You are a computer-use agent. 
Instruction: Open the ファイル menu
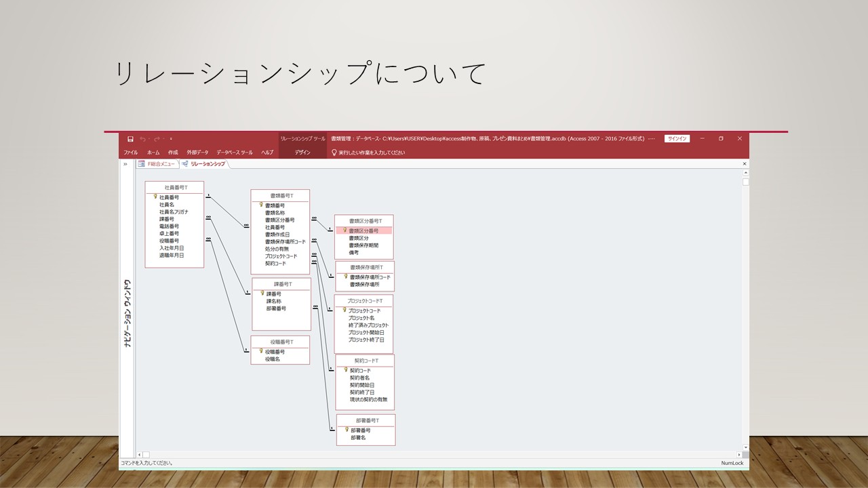130,152
